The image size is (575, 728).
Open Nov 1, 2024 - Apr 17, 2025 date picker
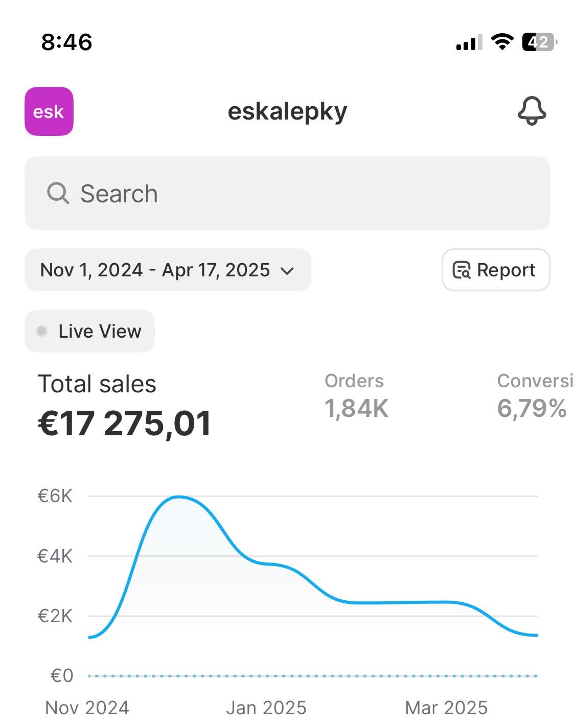tap(155, 270)
